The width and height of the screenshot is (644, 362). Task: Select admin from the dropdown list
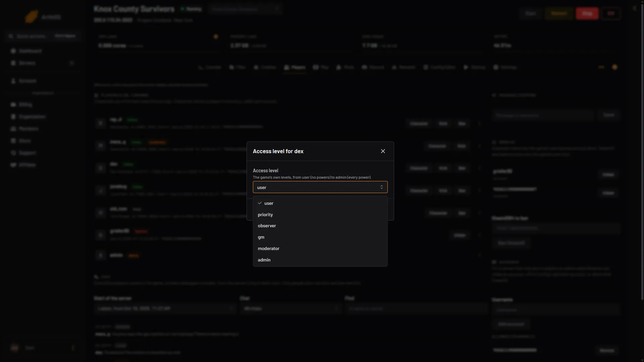tap(320, 260)
